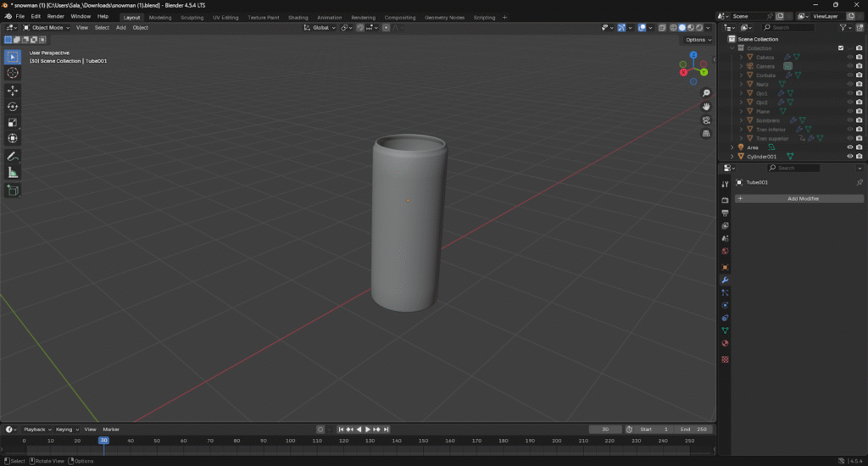Open the Render menu
868x466 pixels.
tap(55, 16)
